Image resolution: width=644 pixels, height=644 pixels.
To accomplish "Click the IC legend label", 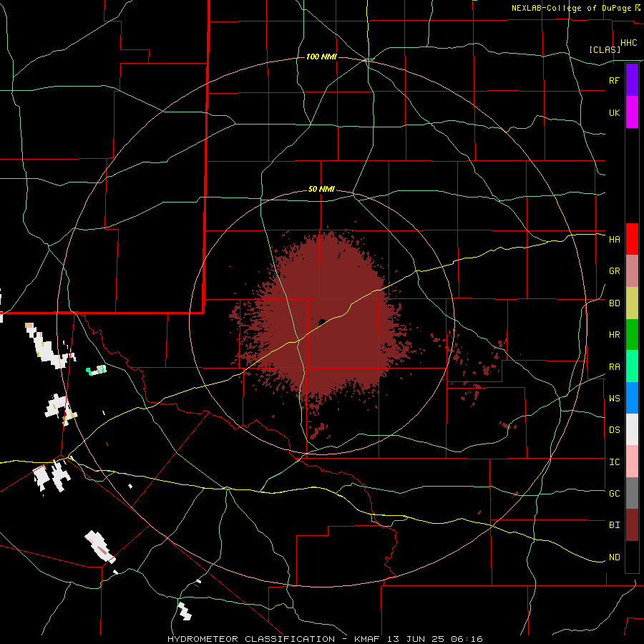I will 614,462.
